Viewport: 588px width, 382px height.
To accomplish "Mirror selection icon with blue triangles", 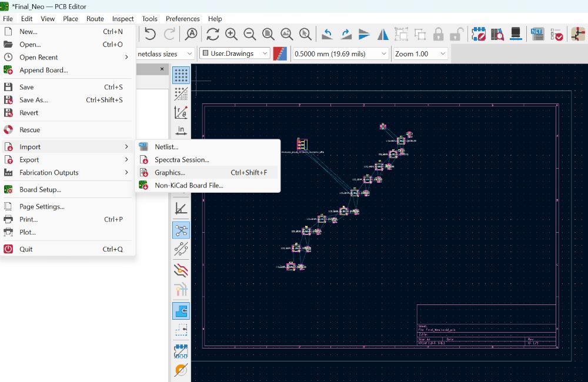I will (x=383, y=35).
